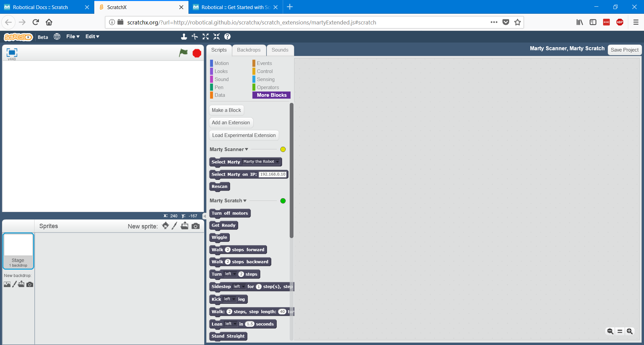Open Block help question mark tool
Image resolution: width=644 pixels, height=345 pixels.
pyautogui.click(x=227, y=37)
